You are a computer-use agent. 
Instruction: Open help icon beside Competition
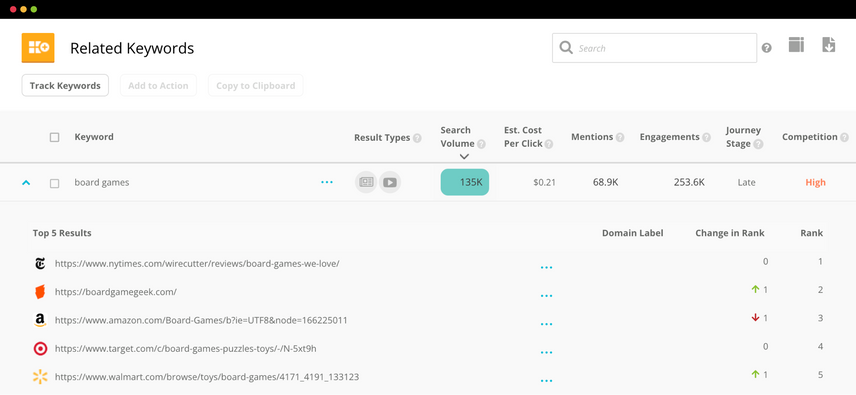coord(845,137)
